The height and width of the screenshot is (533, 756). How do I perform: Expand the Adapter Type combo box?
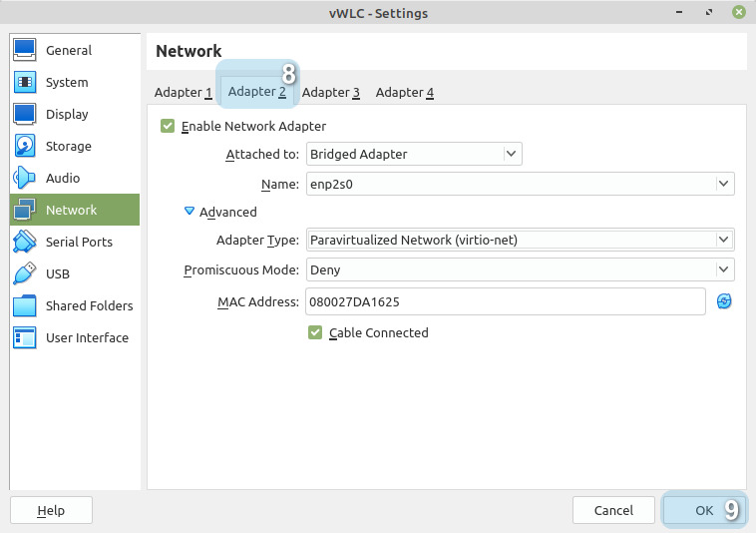click(x=520, y=240)
